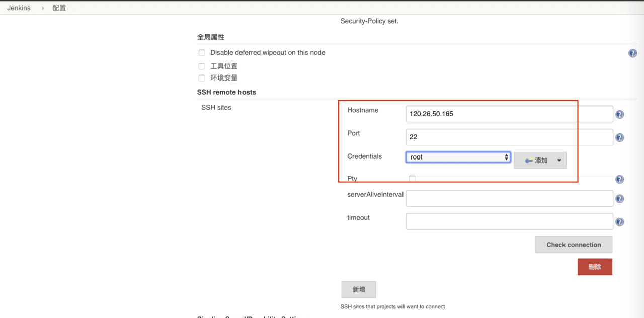The height and width of the screenshot is (318, 644).
Task: Open help for Disable deferred wipeout option
Action: coord(633,53)
